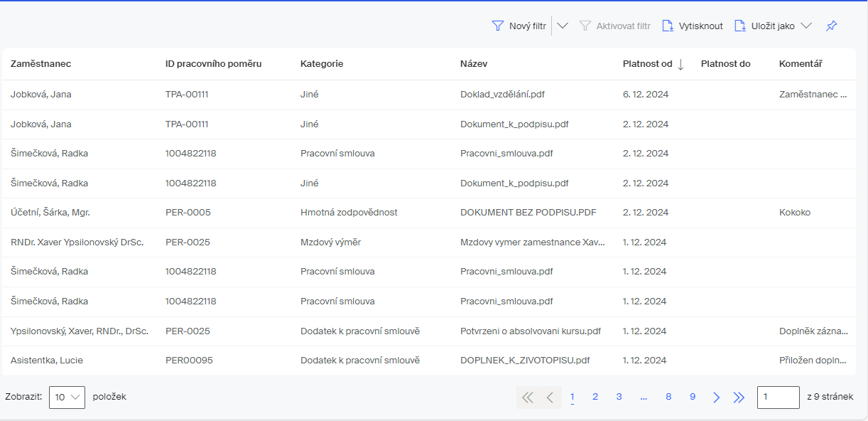
Task: Click PER00095 ID cell
Action: (x=189, y=361)
